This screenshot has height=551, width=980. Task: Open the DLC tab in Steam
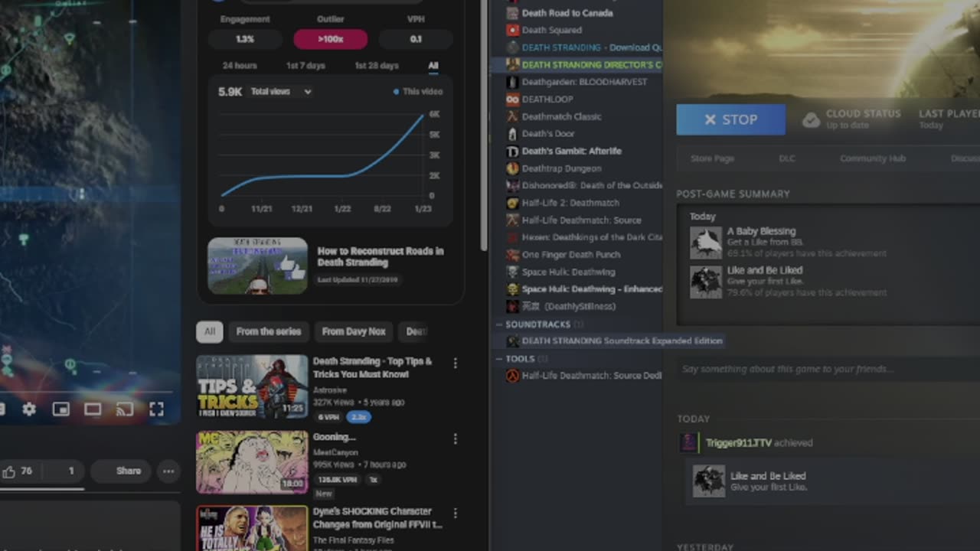coord(787,158)
